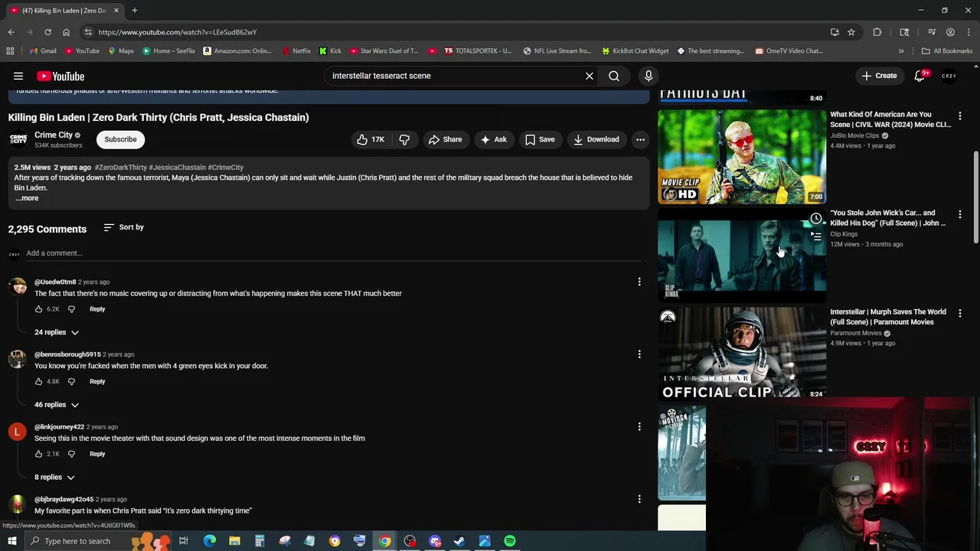
Task: Open the Ask button
Action: [x=493, y=139]
